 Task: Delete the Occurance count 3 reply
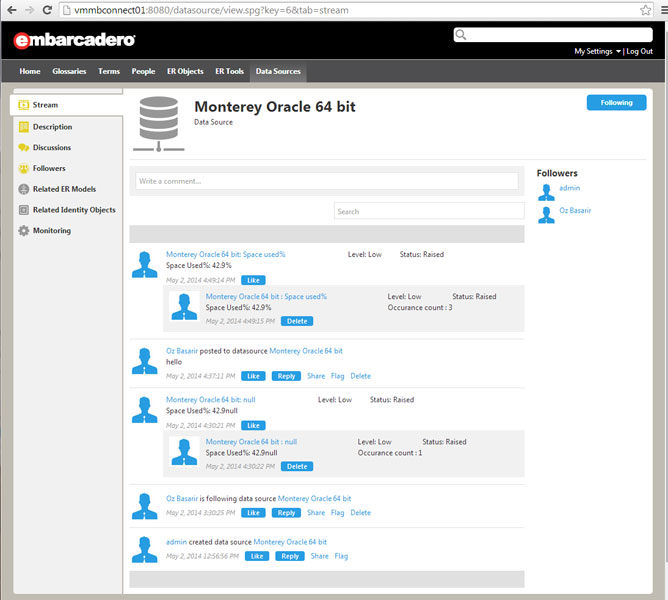(x=297, y=321)
